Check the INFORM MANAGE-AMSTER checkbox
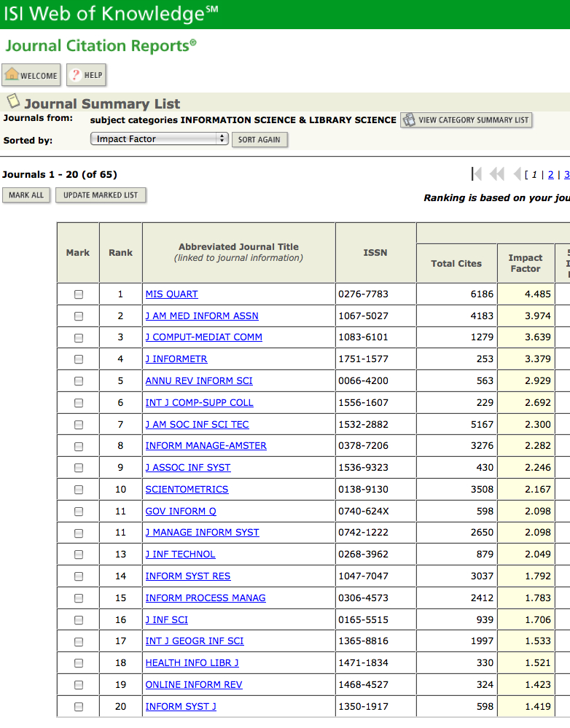The height and width of the screenshot is (728, 570). (79, 447)
